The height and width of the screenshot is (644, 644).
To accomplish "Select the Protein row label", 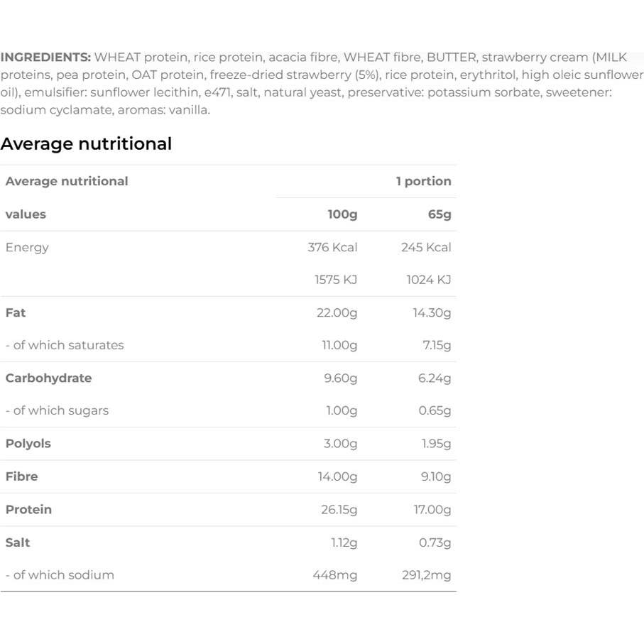I will coord(28,509).
